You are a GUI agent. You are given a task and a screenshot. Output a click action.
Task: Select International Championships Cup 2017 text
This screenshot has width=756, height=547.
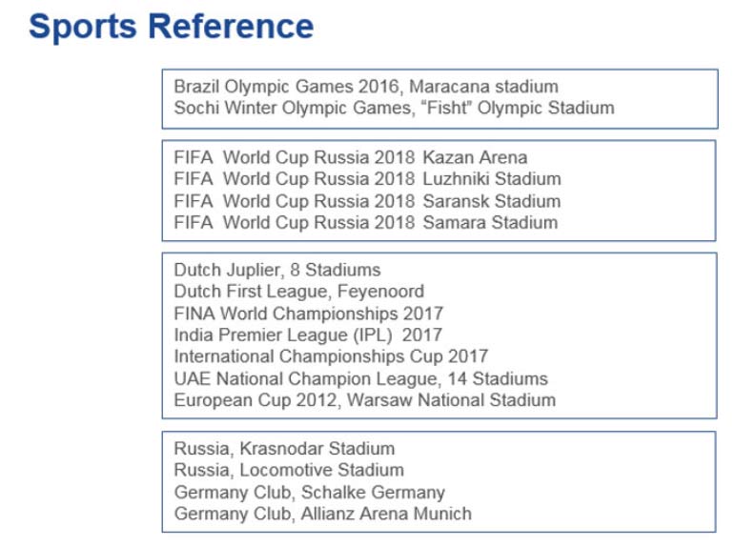click(331, 356)
